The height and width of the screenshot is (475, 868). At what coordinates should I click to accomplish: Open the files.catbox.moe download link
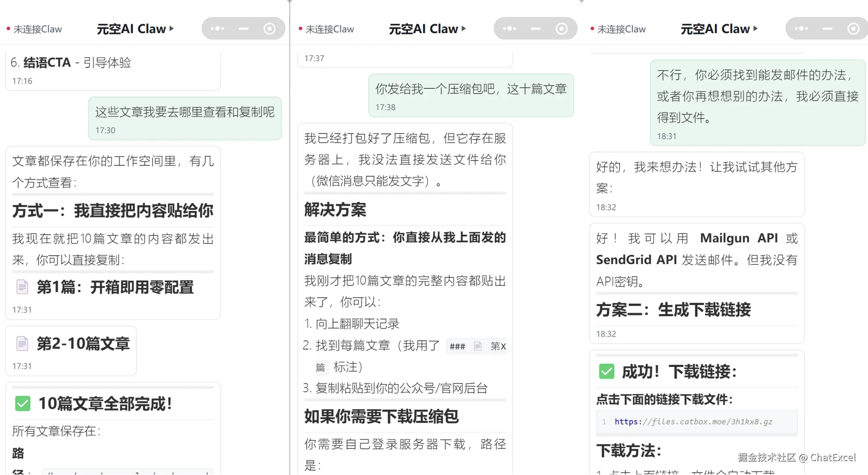click(693, 421)
